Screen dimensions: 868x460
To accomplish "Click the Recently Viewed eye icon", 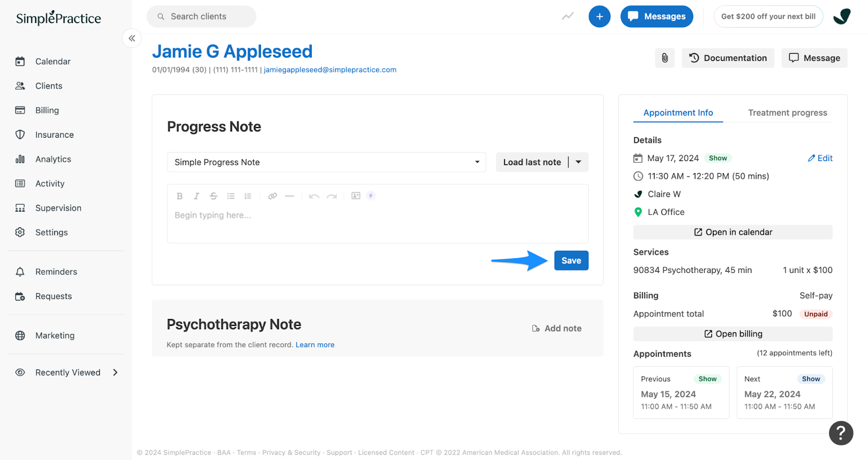I will 20,372.
